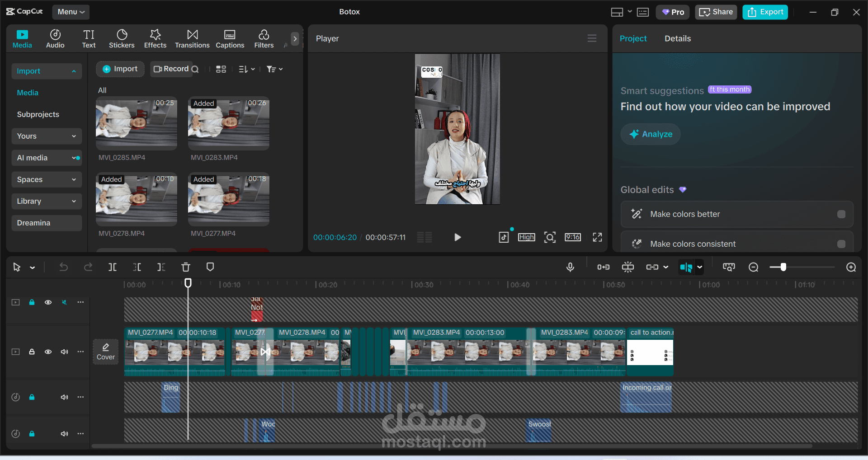Open the Effects panel

[x=155, y=38]
